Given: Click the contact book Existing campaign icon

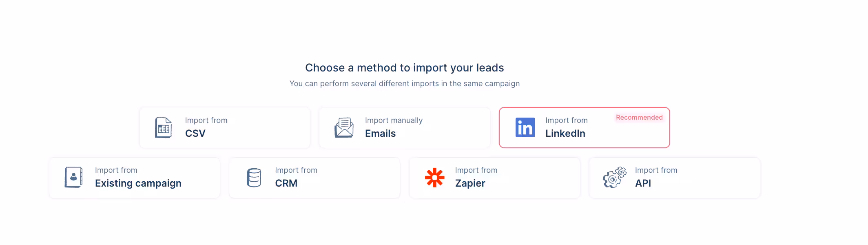Looking at the screenshot, I should click(73, 178).
